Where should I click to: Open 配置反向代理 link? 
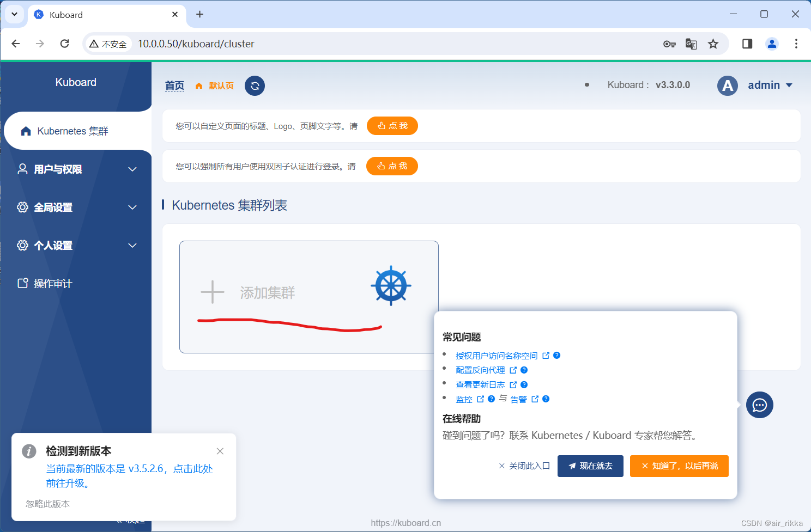(480, 370)
